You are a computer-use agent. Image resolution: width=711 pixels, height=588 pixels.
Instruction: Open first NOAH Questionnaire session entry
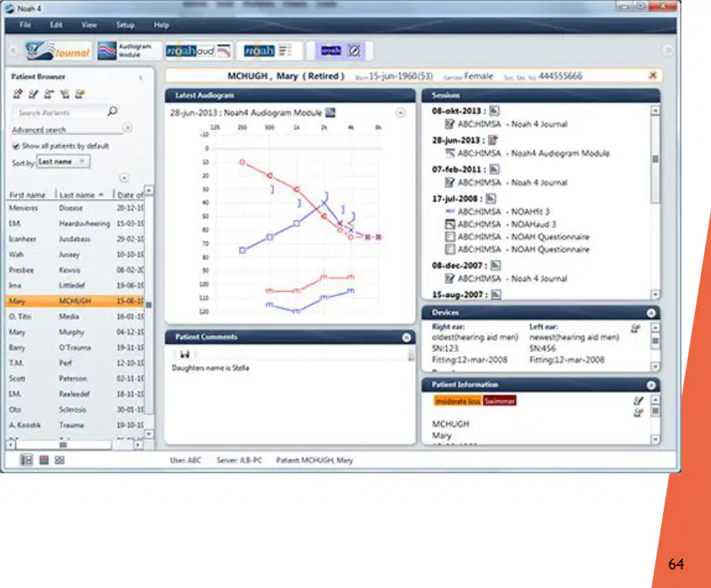pyautogui.click(x=517, y=237)
